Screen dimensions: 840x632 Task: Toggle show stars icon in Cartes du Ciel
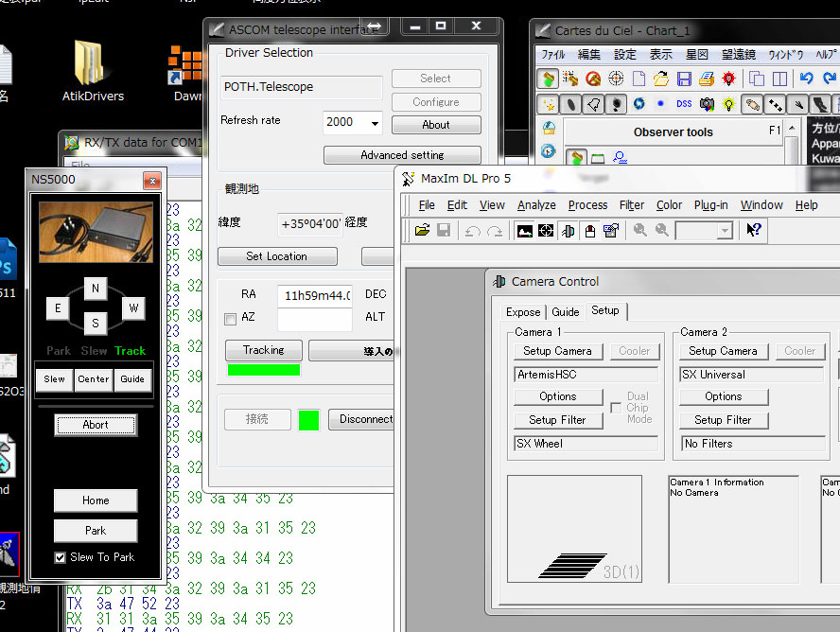(549, 104)
